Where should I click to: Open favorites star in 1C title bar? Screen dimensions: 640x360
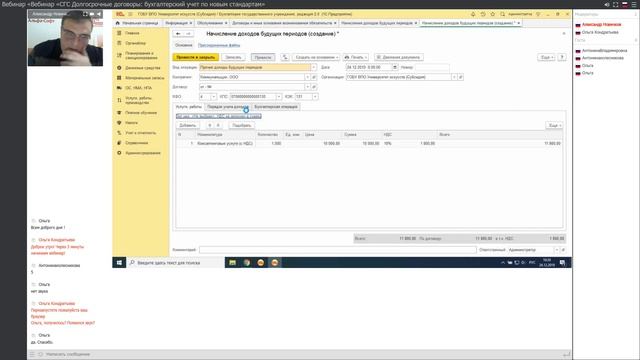pos(493,14)
